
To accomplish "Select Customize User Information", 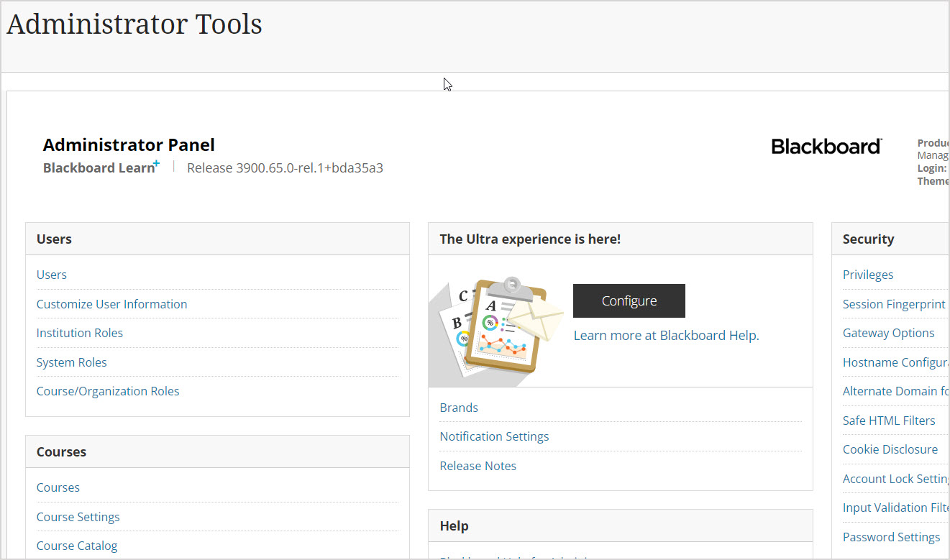I will [x=111, y=304].
